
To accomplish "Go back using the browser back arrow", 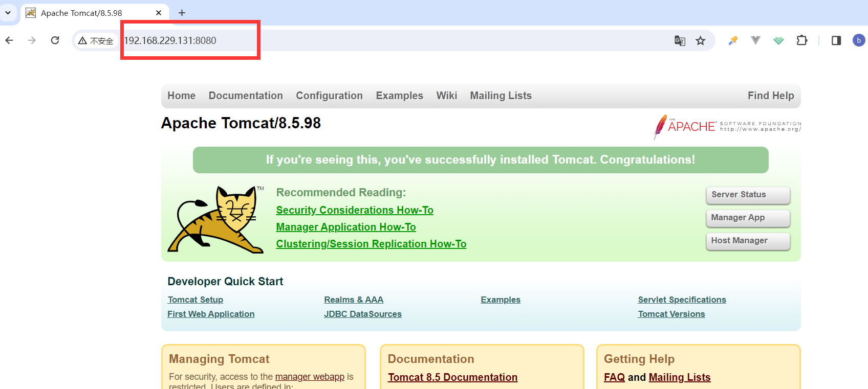I will pos(9,40).
